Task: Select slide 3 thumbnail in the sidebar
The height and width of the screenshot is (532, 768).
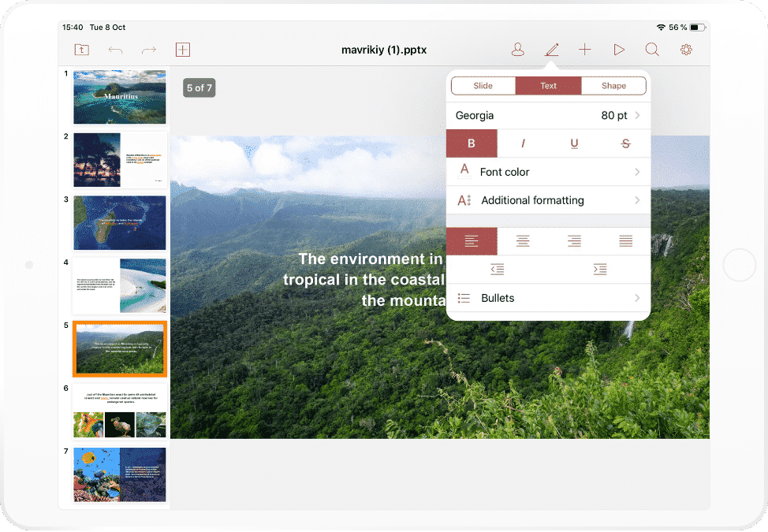Action: [119, 223]
